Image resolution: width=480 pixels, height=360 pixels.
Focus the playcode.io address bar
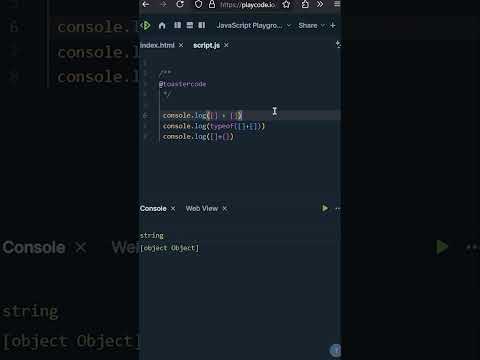click(x=247, y=5)
